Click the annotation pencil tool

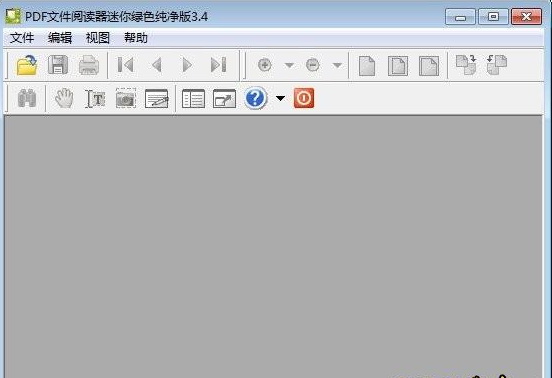pos(157,98)
